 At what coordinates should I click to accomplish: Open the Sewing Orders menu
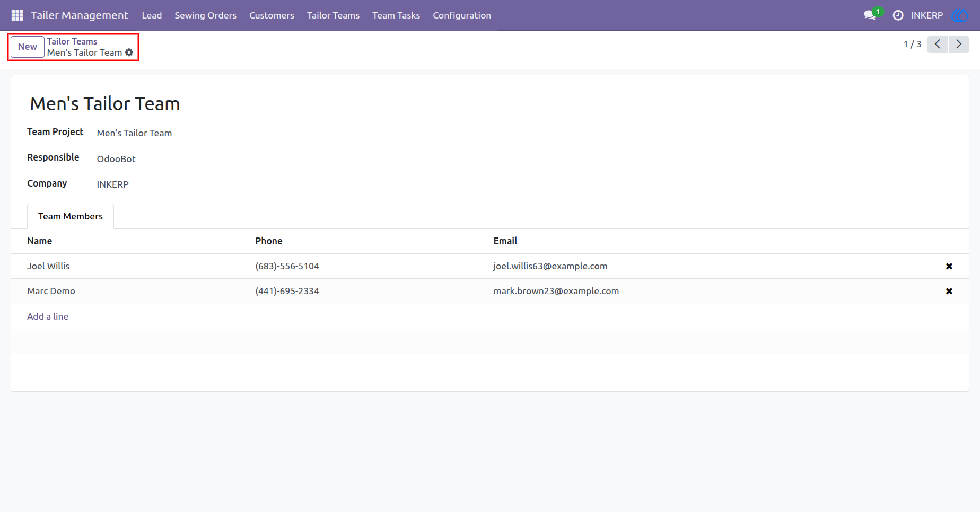[x=205, y=15]
